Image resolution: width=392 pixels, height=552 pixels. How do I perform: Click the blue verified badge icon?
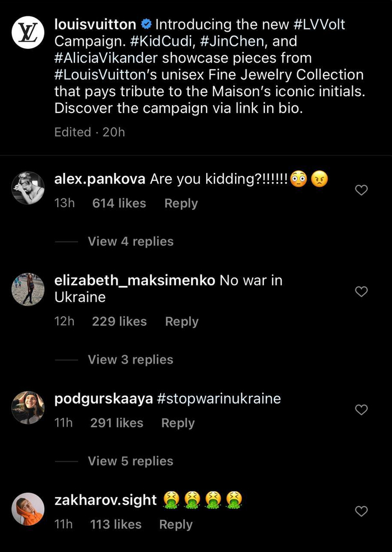tap(146, 25)
